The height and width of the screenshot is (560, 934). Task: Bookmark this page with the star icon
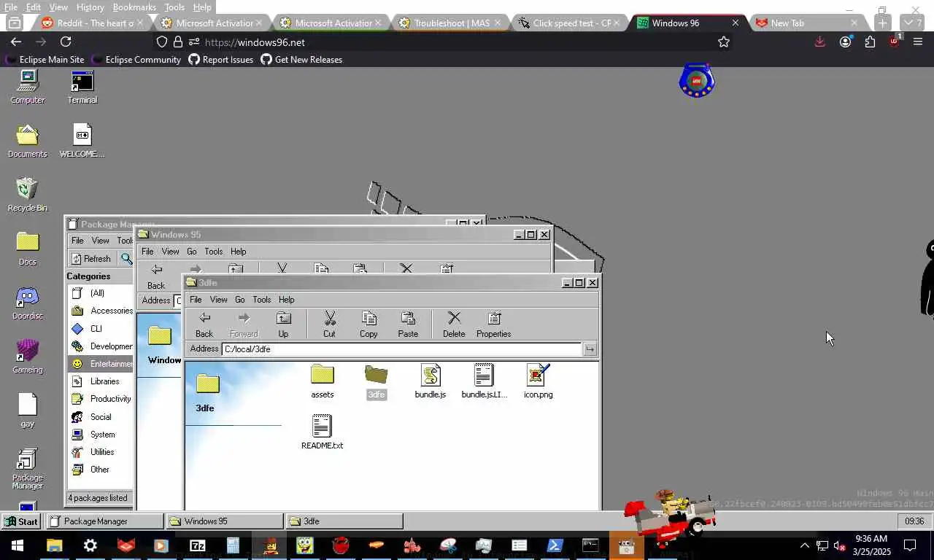(724, 42)
